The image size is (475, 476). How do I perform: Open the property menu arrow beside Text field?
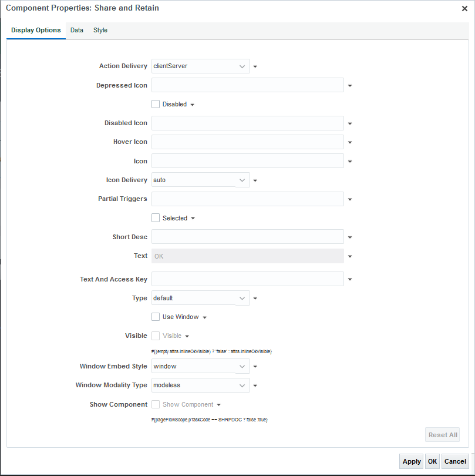tap(350, 255)
